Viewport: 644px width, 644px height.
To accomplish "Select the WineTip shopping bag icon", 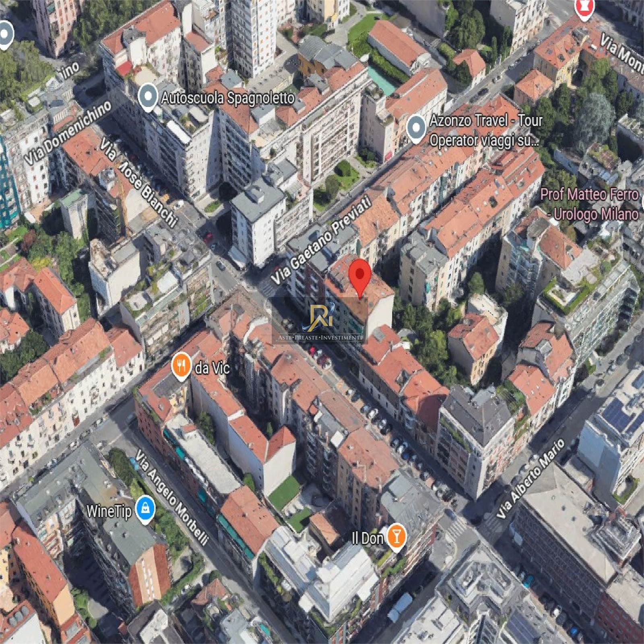I will pos(145,509).
